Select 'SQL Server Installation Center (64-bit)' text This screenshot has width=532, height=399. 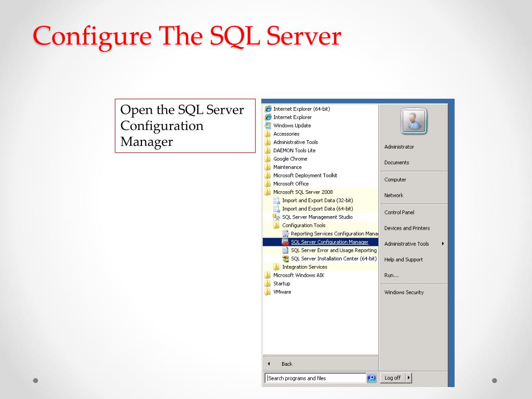(334, 259)
